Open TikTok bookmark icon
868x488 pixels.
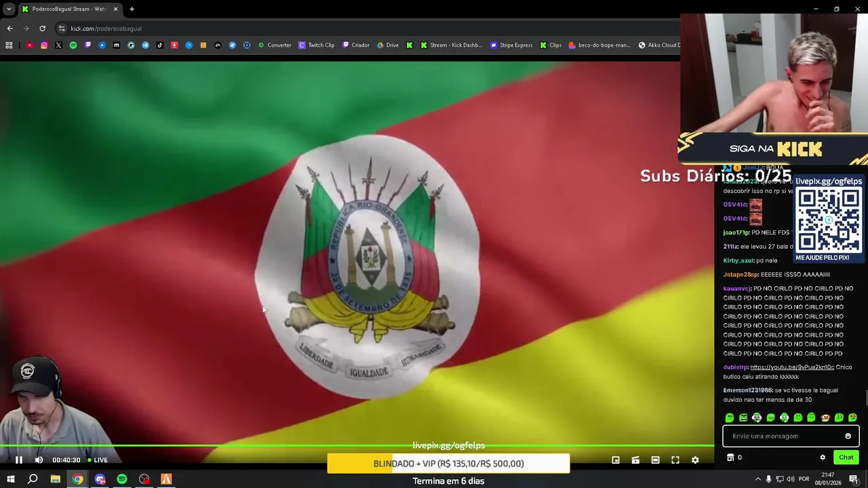coord(160,45)
